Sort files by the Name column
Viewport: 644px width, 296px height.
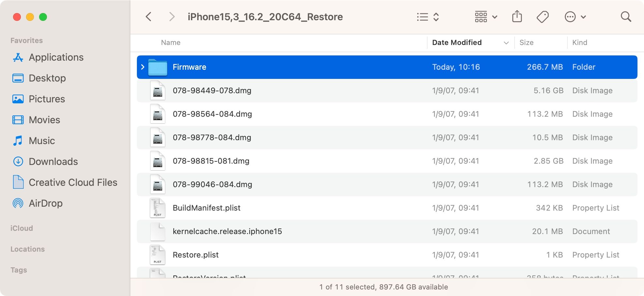click(171, 43)
